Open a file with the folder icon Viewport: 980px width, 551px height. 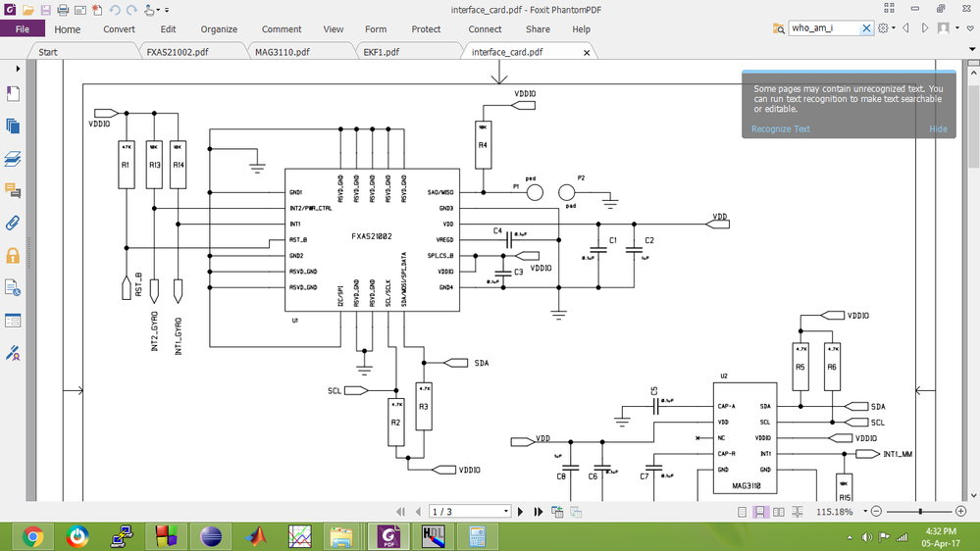click(x=27, y=10)
